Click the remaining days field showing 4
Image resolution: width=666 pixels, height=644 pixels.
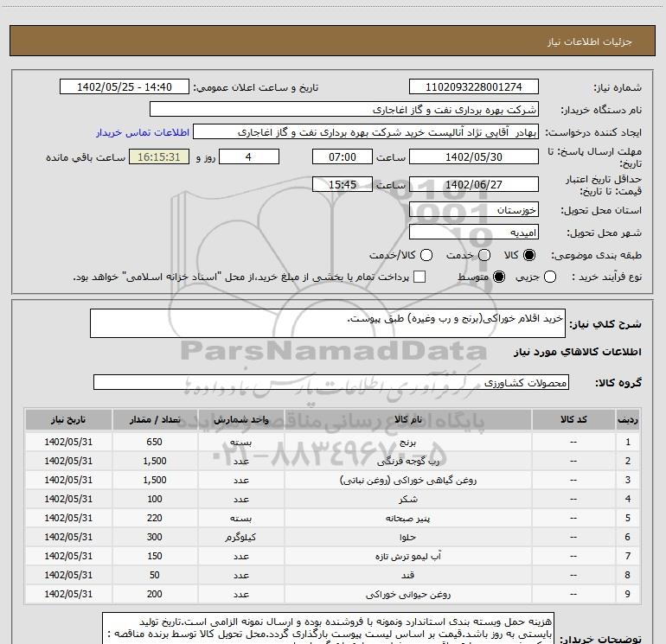(249, 156)
